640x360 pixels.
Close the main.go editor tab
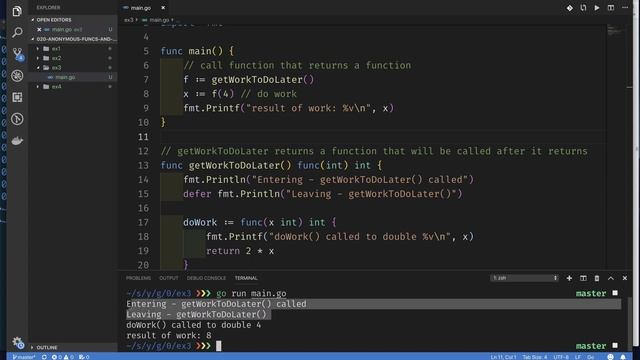(x=163, y=8)
